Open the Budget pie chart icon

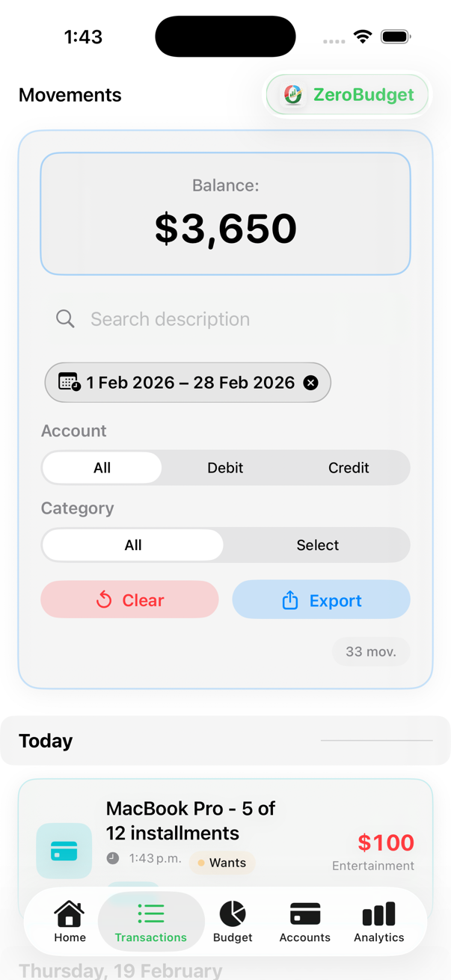pos(233,913)
